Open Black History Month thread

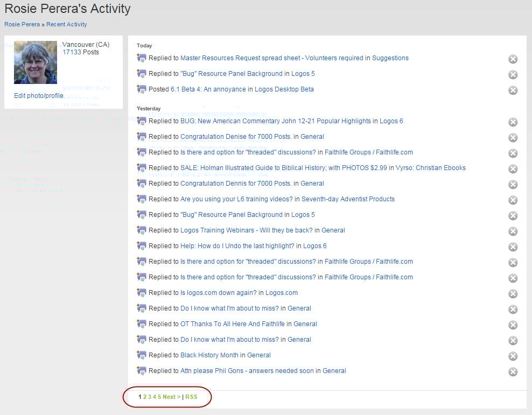point(209,355)
